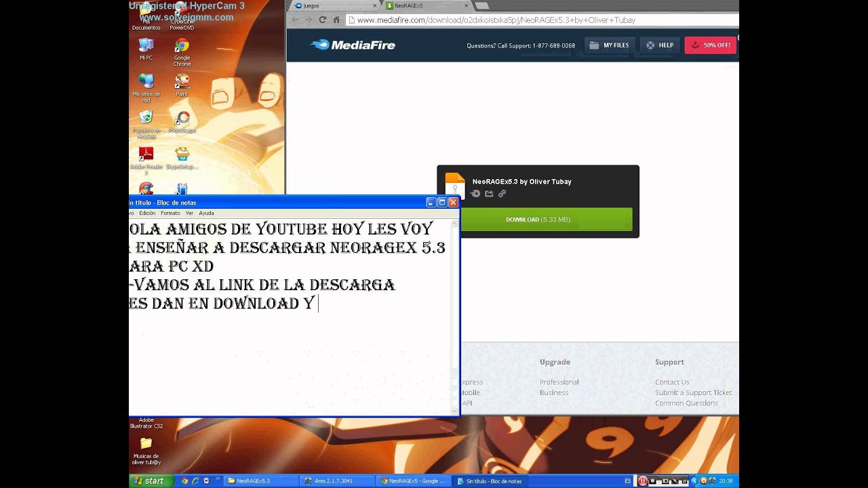Launch Paint desktop shortcut

[182, 85]
